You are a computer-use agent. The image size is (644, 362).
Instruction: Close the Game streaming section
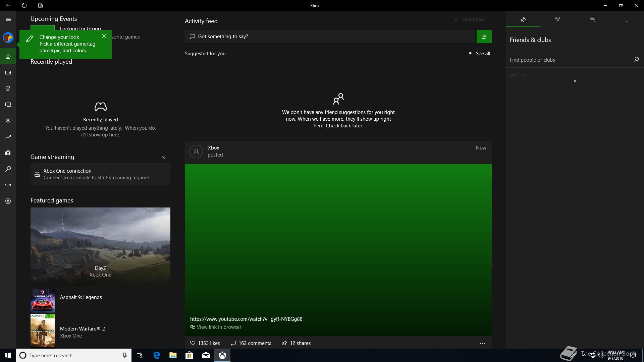point(163,157)
